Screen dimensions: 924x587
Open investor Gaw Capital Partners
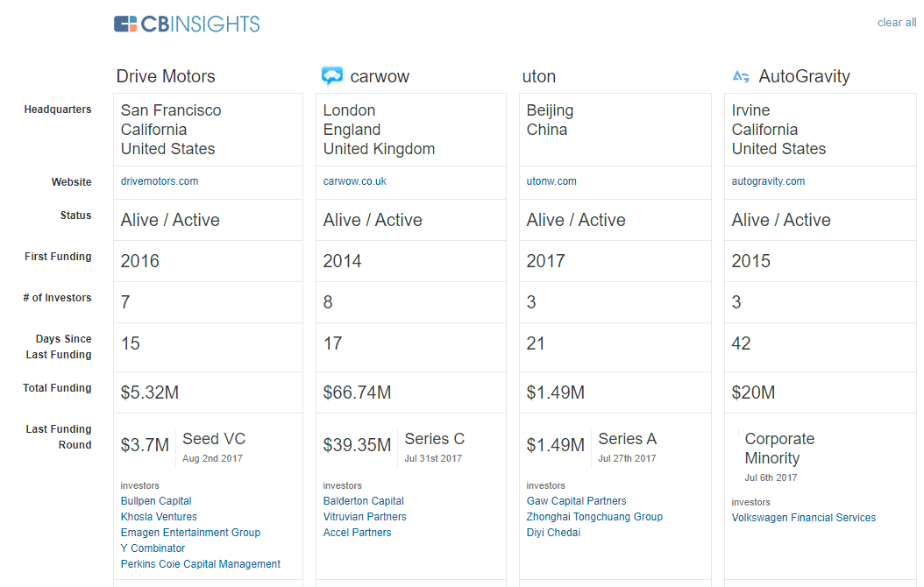coord(576,501)
